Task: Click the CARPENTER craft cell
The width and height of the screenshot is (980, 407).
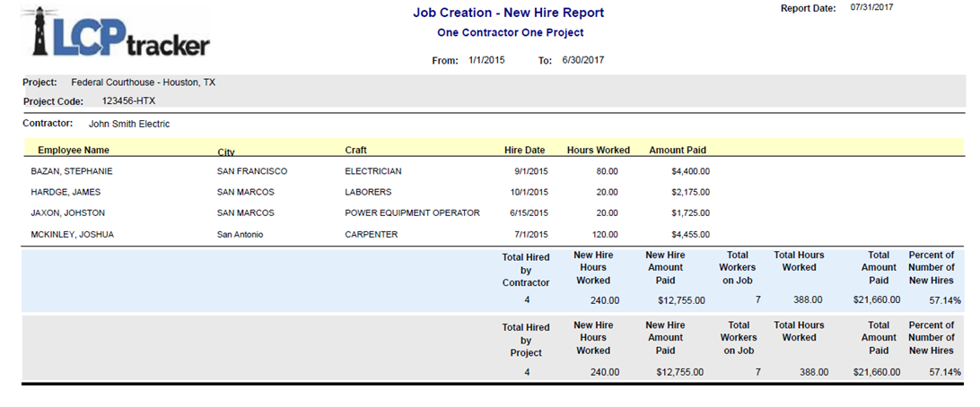Action: tap(372, 235)
